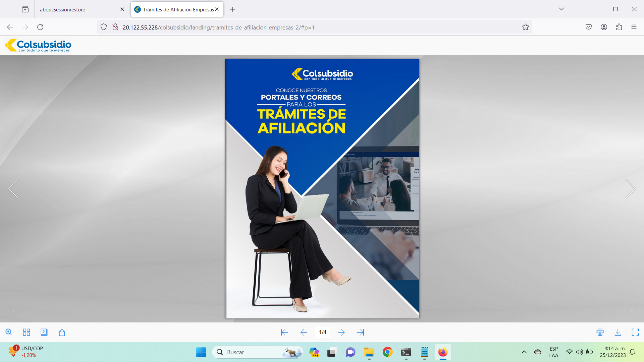Click the 1/4 page number field
Image resolution: width=644 pixels, height=362 pixels.
pos(323,332)
